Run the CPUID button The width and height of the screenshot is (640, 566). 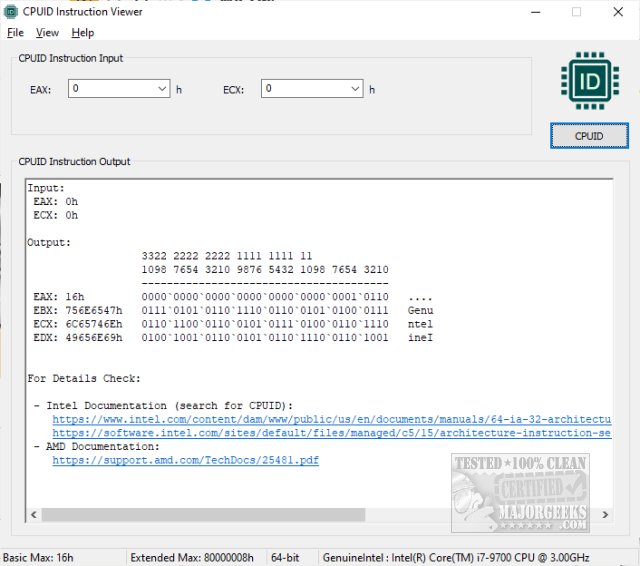(589, 136)
